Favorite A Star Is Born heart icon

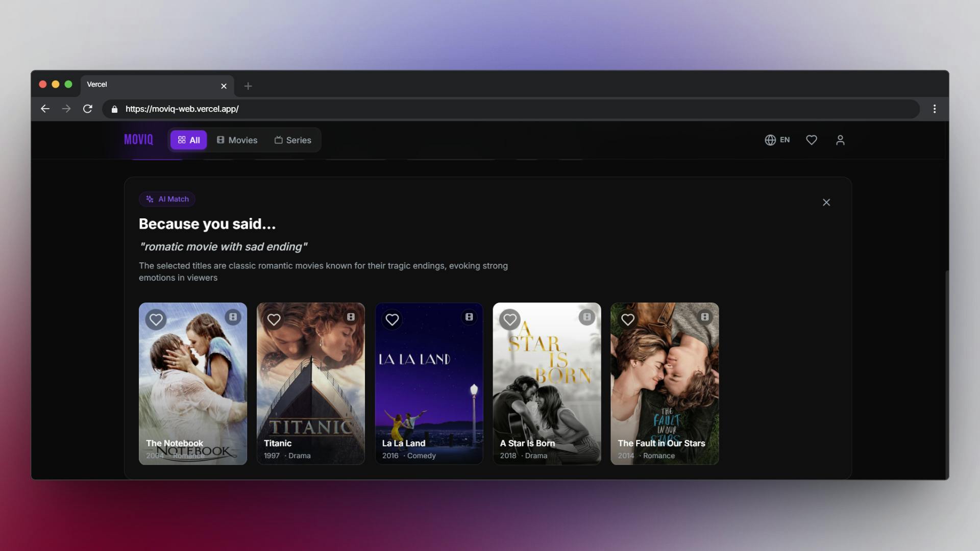click(510, 319)
